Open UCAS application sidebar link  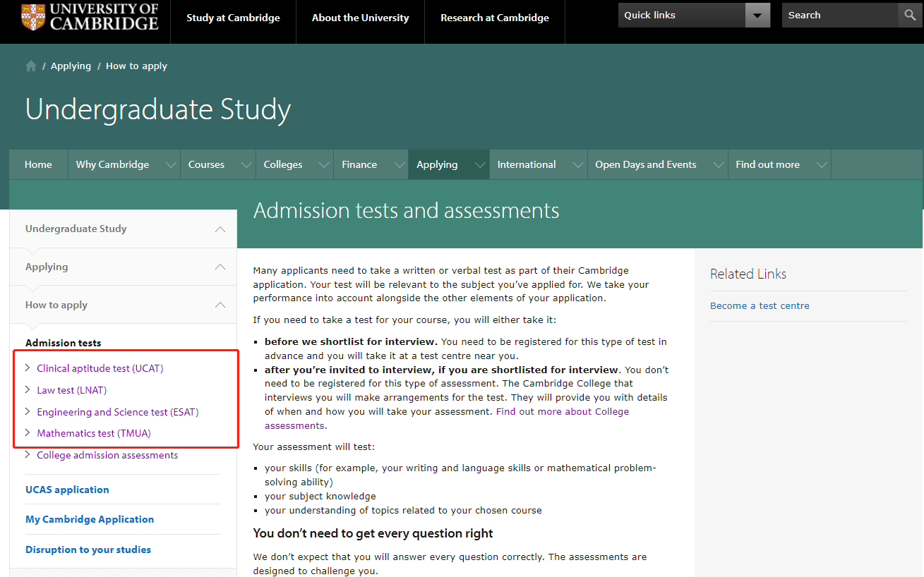[67, 490]
